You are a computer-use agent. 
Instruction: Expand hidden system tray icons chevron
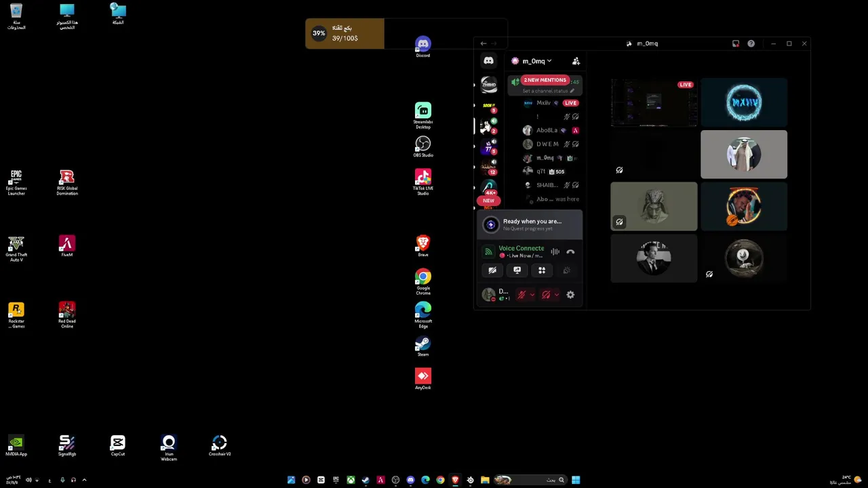(x=84, y=480)
